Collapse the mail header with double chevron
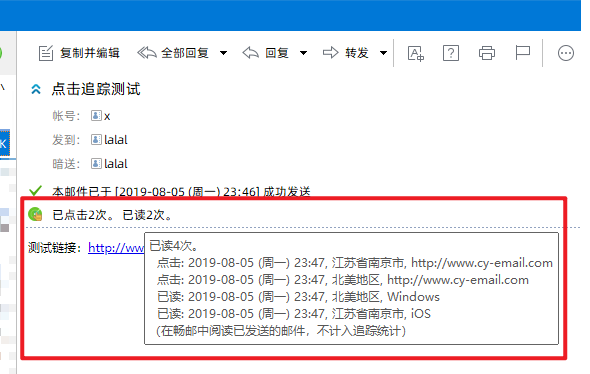The image size is (590, 374). pyautogui.click(x=36, y=89)
